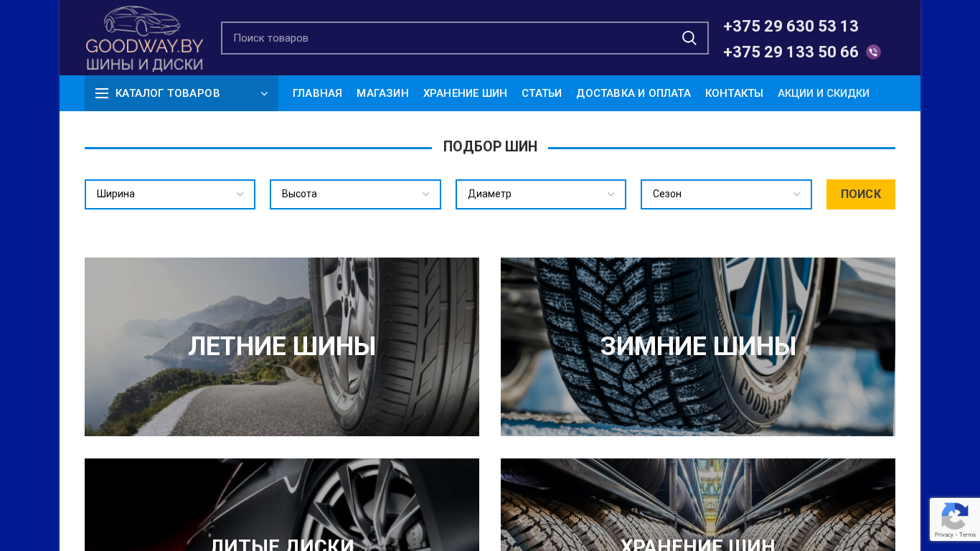Viewport: 980px width, 551px height.
Task: Open the Хранение шин image banner
Action: 698,505
